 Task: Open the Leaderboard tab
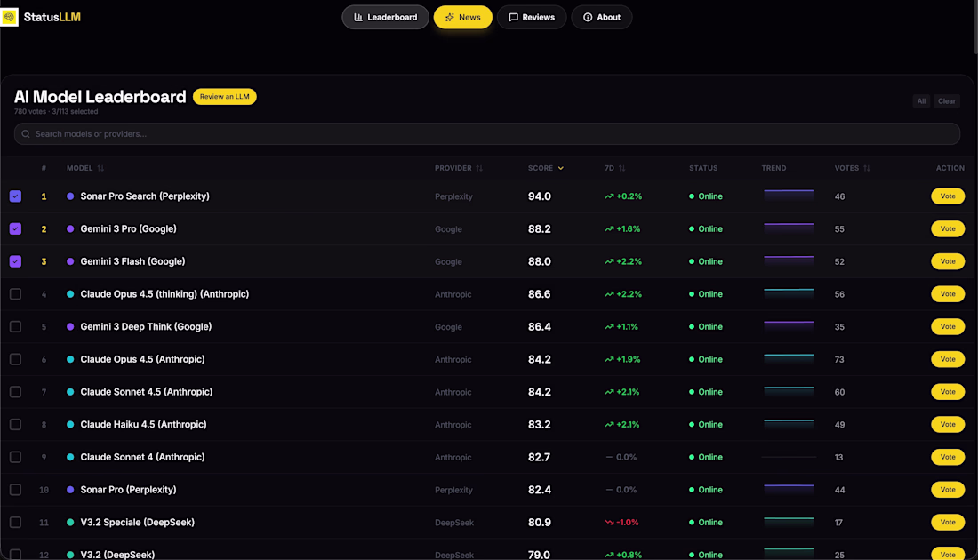(386, 18)
